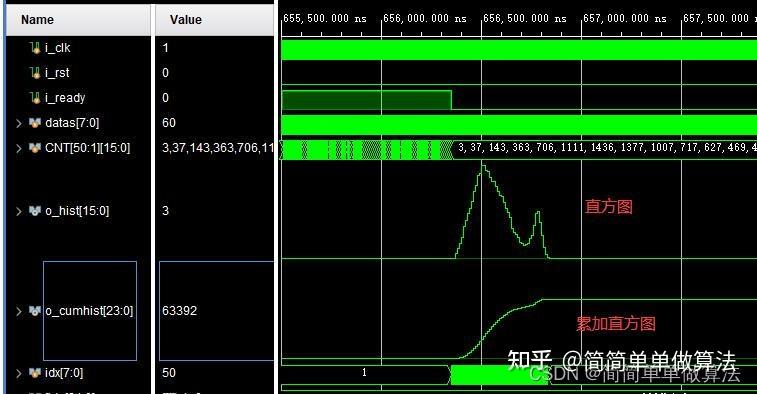Viewport: 757px width, 394px height.
Task: Click the idx[7:0] bus icon
Action: click(35, 373)
